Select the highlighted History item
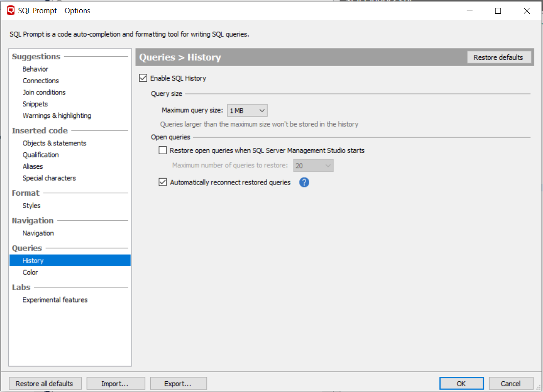The width and height of the screenshot is (543, 392). 70,260
